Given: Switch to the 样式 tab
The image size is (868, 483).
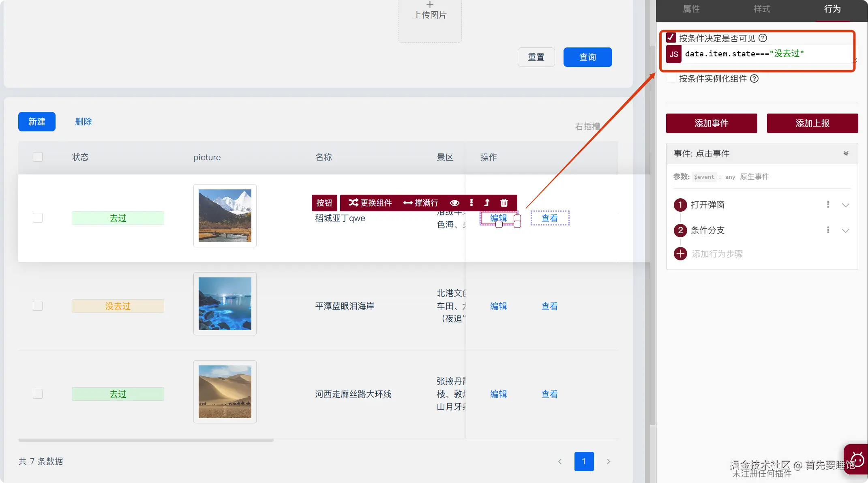Looking at the screenshot, I should (x=762, y=9).
